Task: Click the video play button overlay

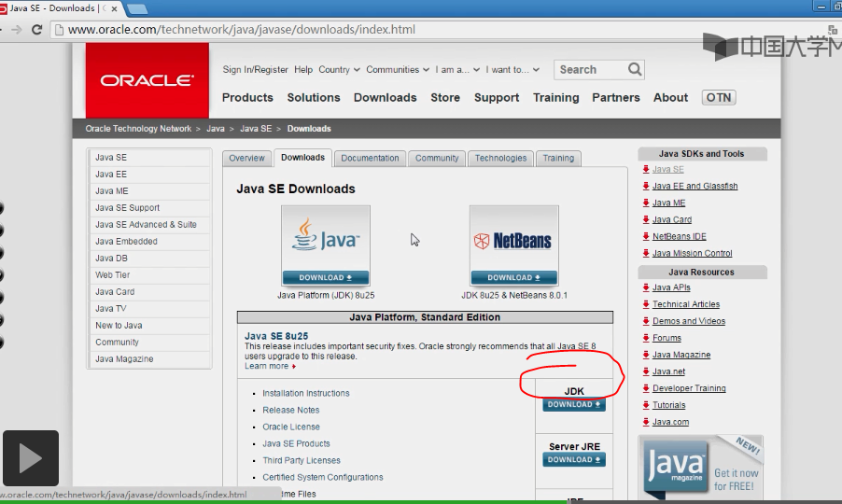Action: (x=31, y=458)
